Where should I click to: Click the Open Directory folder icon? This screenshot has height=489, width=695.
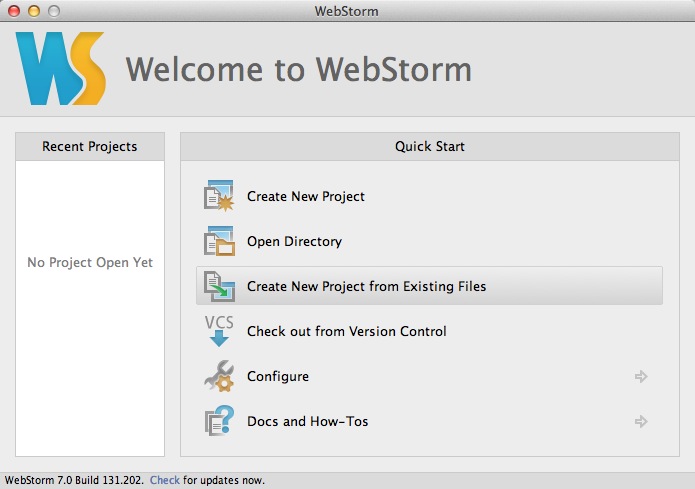(219, 241)
